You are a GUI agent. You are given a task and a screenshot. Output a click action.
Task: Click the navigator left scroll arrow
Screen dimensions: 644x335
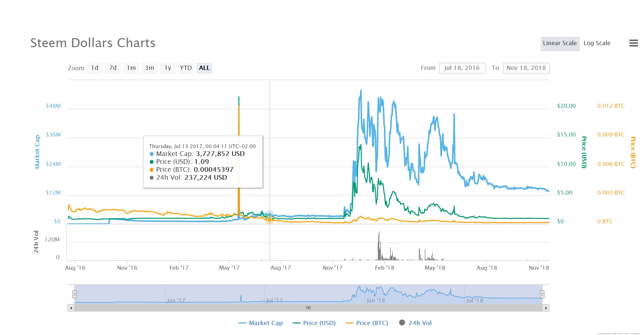point(71,308)
